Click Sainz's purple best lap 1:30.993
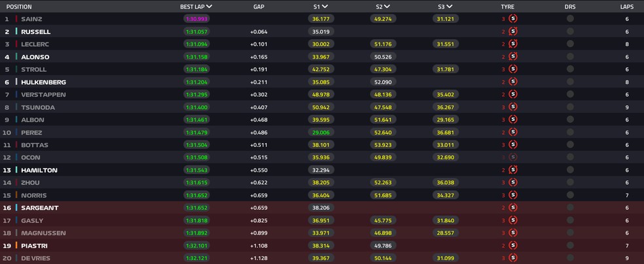 pos(197,18)
